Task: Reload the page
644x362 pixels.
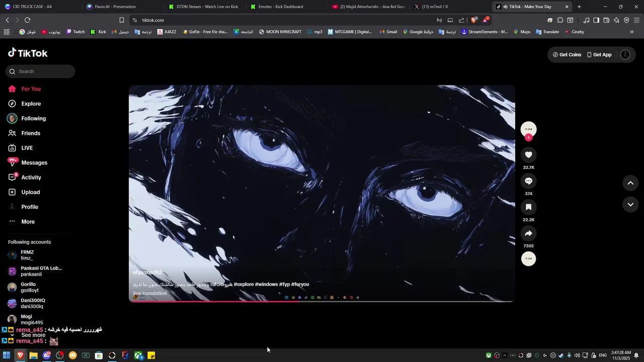Action: (x=27, y=20)
